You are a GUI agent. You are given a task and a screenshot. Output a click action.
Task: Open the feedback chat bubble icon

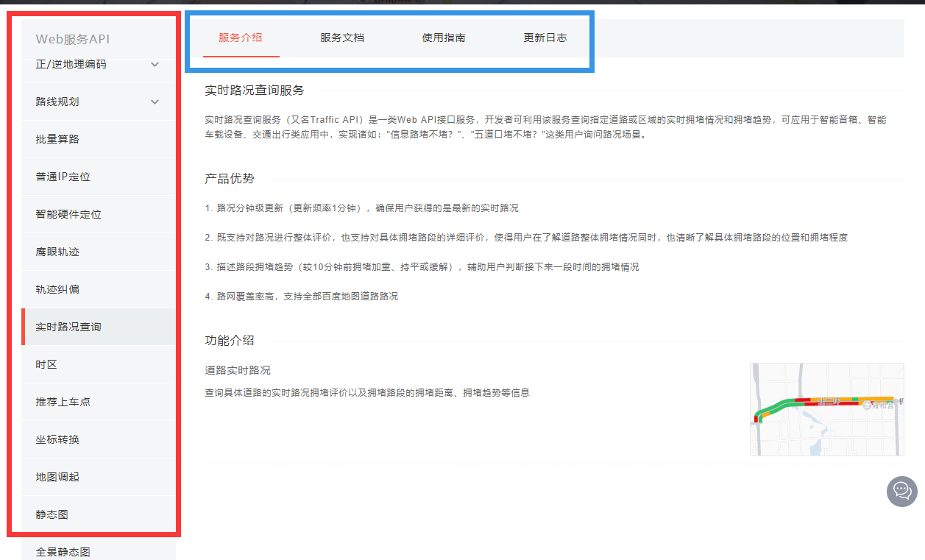[x=901, y=491]
